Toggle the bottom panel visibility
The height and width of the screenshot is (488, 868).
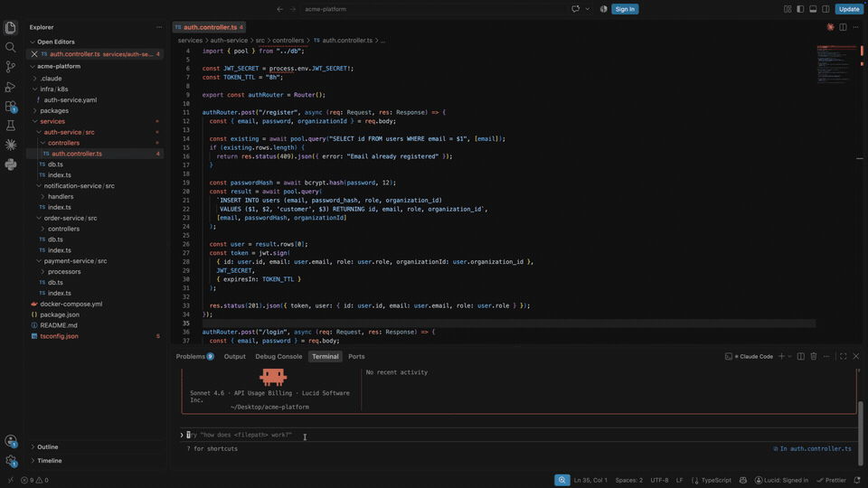[x=813, y=9]
